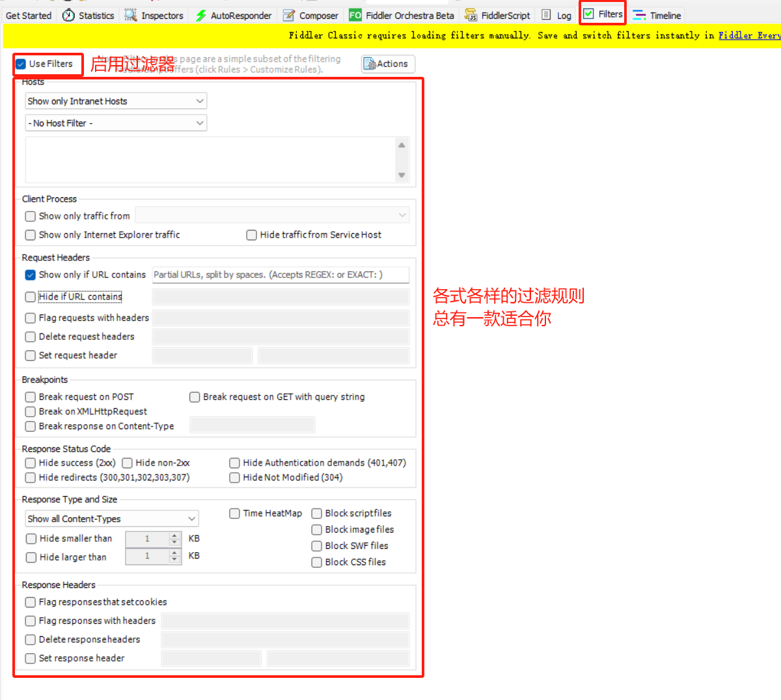This screenshot has height=700, width=781.
Task: Check Break request on POST
Action: [31, 397]
